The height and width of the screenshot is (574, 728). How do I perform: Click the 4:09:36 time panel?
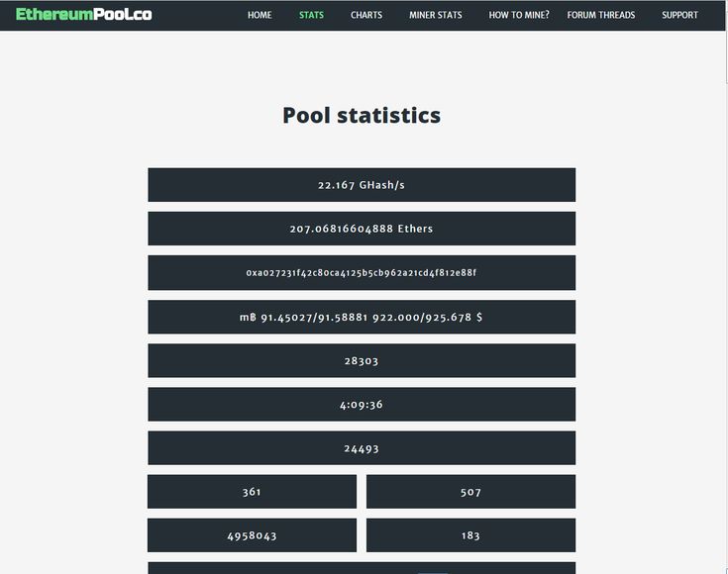coord(362,404)
